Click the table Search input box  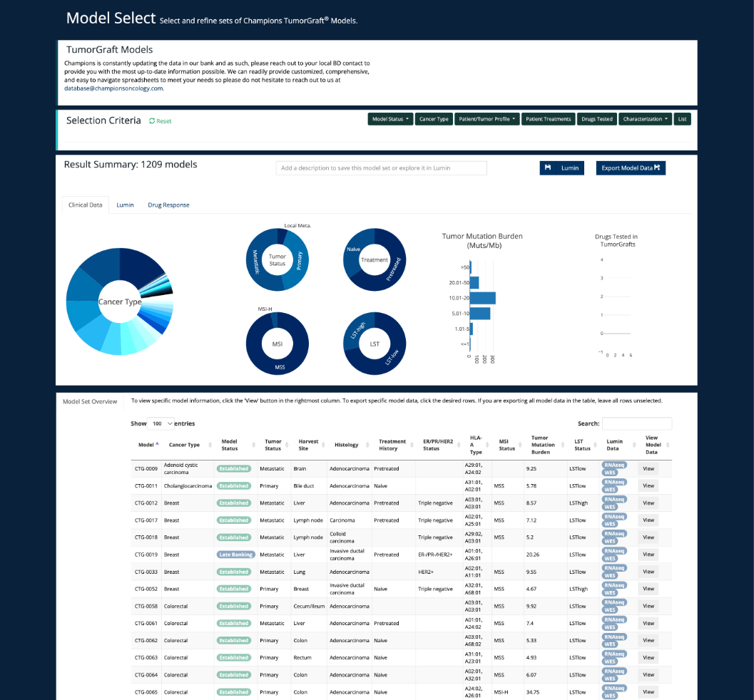point(637,423)
